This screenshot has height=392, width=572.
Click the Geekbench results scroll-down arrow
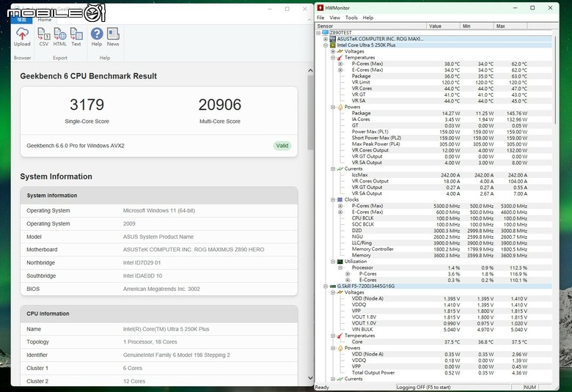(310, 378)
